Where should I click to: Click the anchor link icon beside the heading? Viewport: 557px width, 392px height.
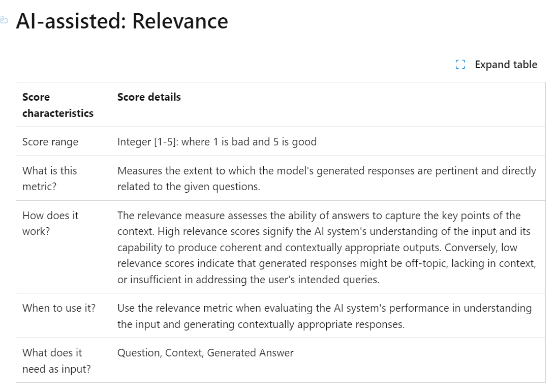pyautogui.click(x=3, y=20)
